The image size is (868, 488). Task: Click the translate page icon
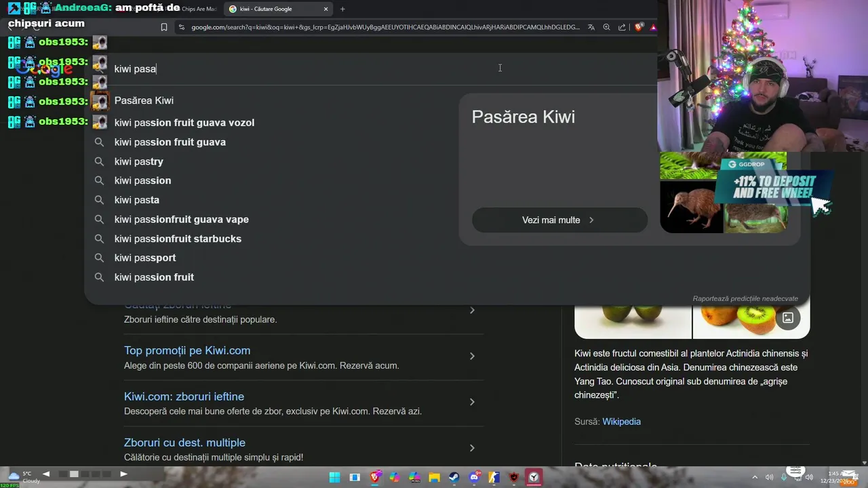[591, 27]
